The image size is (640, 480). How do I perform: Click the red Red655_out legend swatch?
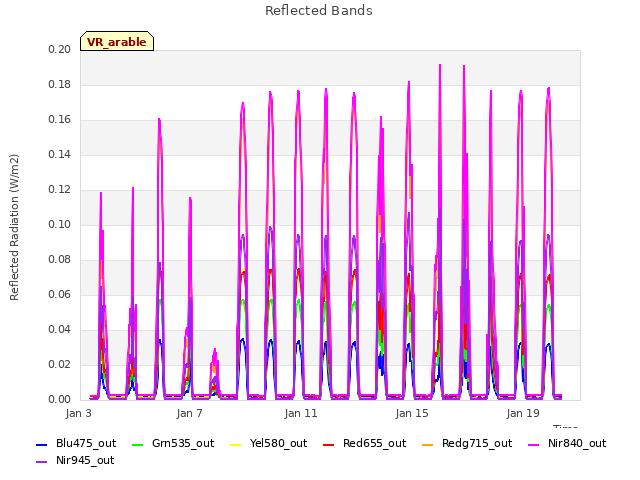click(329, 444)
